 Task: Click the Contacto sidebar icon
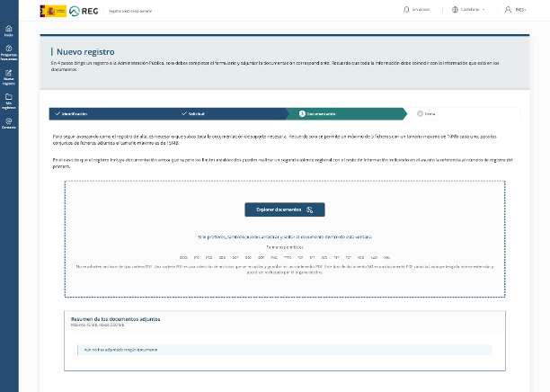(x=9, y=123)
